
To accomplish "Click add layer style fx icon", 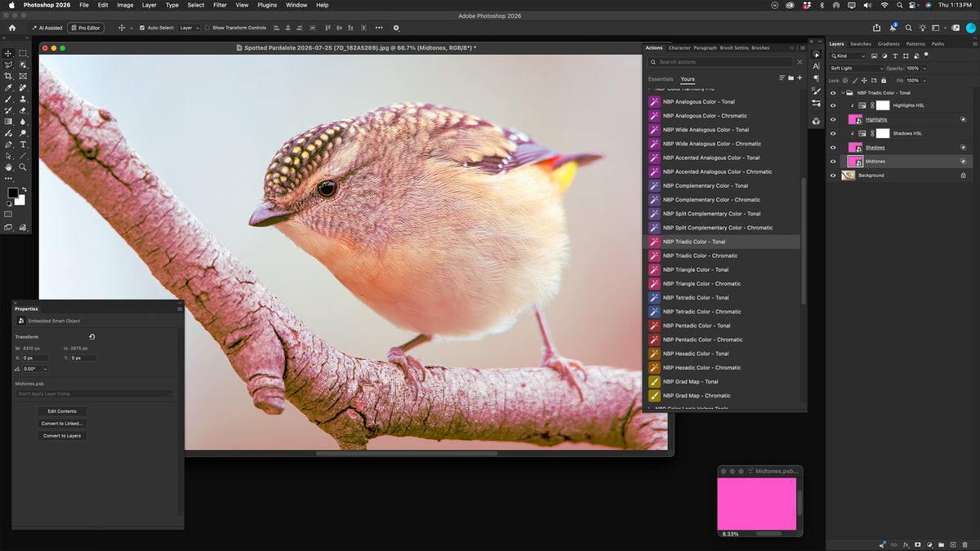I will coord(906,544).
